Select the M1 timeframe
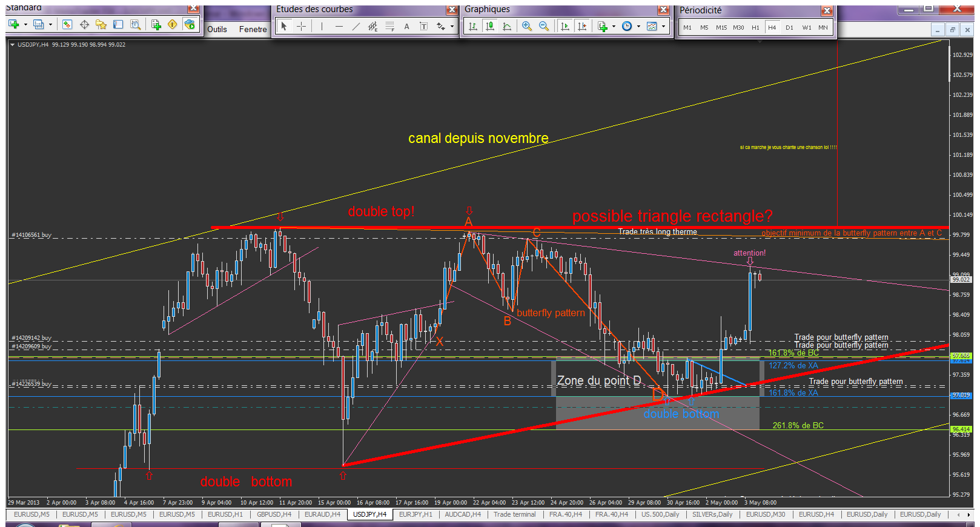 click(687, 27)
